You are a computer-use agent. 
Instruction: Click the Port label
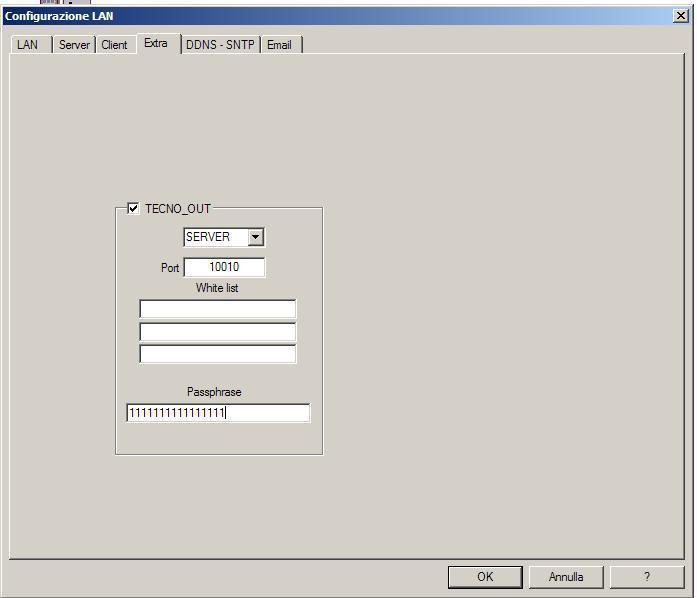tap(170, 268)
